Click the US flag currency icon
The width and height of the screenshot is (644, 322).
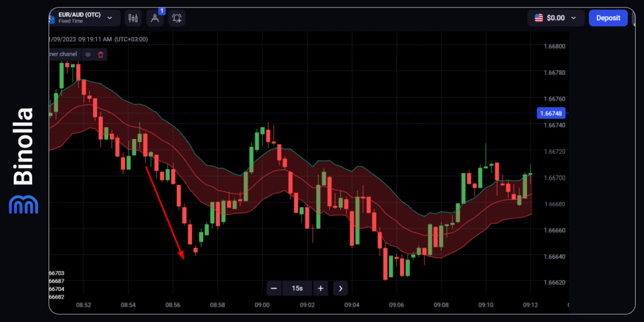coord(539,18)
